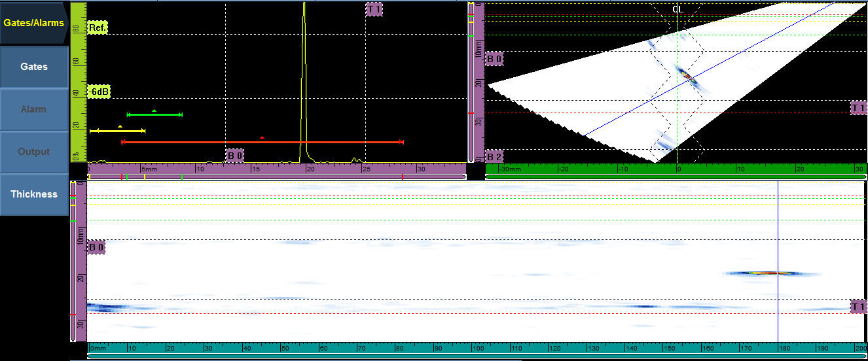Select the green gate line in A-scan
This screenshot has width=868, height=361.
154,115
